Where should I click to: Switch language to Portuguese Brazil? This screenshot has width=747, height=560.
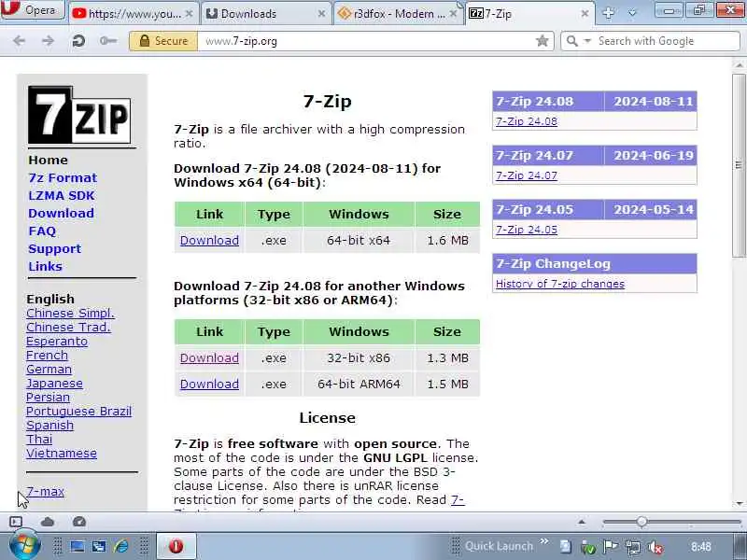pyautogui.click(x=78, y=411)
